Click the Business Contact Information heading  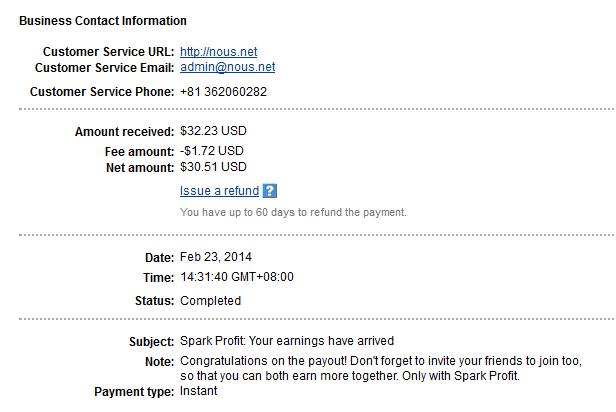pyautogui.click(x=103, y=20)
